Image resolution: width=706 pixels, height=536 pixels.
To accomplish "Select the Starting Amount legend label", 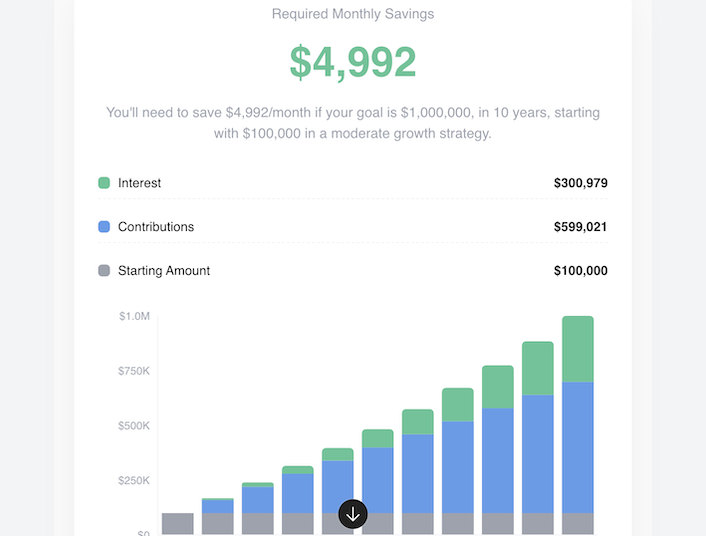I will pos(164,271).
